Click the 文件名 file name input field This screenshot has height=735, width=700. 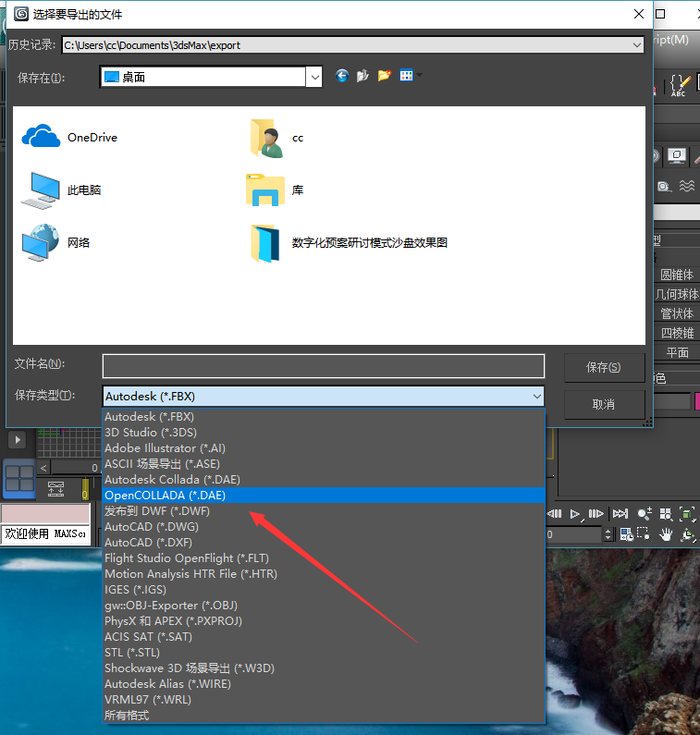[324, 366]
